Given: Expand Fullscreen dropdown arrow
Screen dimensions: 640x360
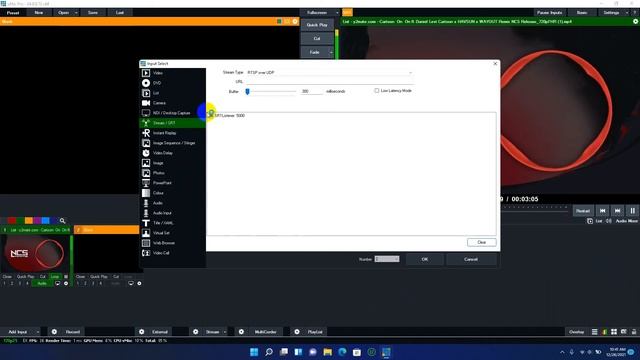Looking at the screenshot, I should pos(337,13).
